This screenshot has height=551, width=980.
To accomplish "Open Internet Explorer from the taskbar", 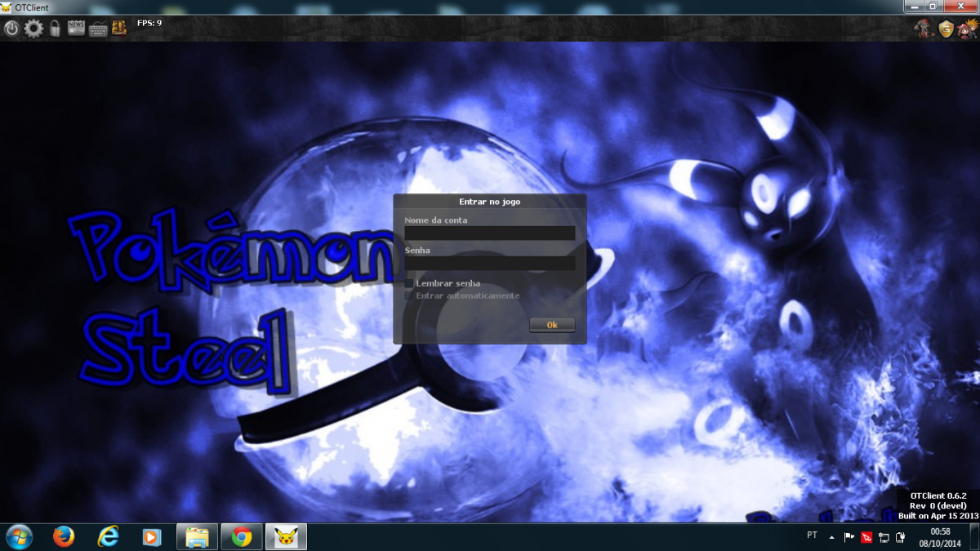I will click(108, 536).
